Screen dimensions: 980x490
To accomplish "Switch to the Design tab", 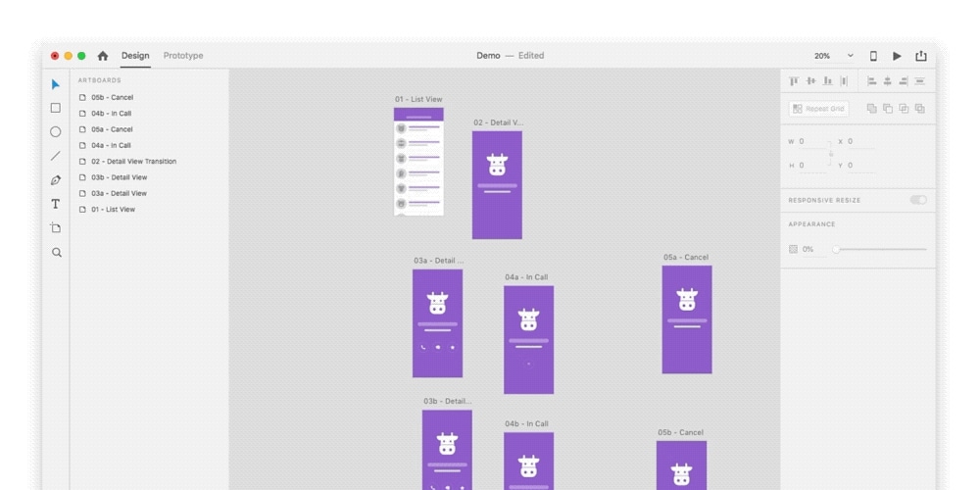I will pyautogui.click(x=135, y=56).
